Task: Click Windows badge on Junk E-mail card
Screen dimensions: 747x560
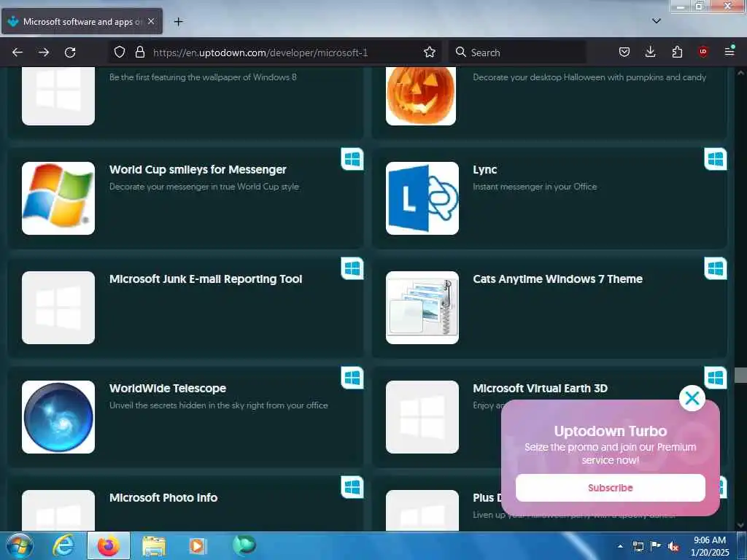Action: (x=352, y=268)
